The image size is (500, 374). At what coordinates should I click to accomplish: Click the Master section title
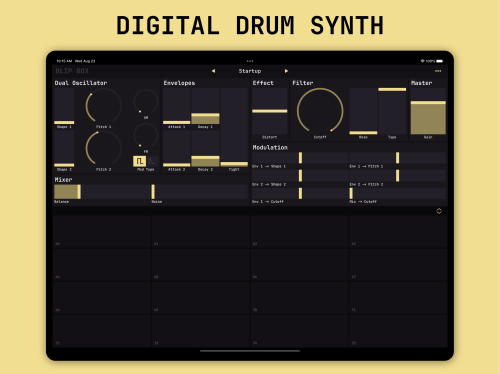[421, 83]
